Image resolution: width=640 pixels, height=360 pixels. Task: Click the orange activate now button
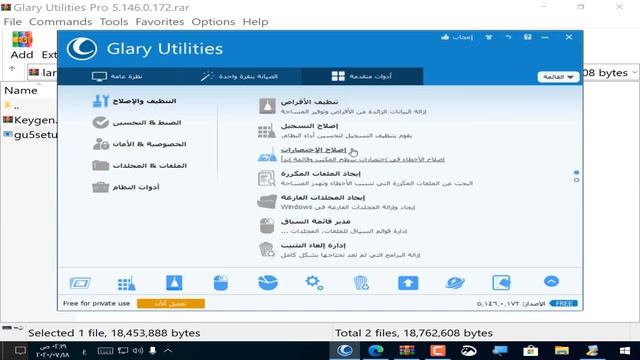pos(171,304)
